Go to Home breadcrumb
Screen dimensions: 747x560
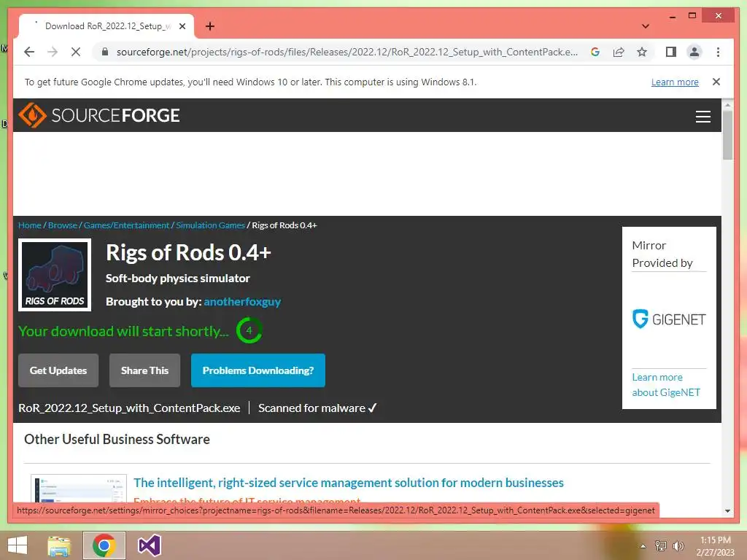[x=29, y=225]
